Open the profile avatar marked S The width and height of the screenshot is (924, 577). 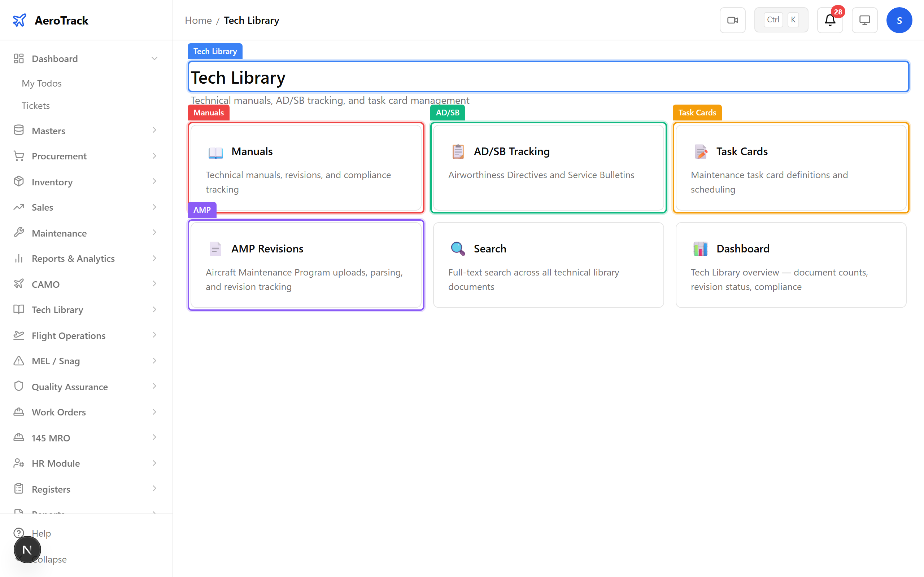pos(899,20)
